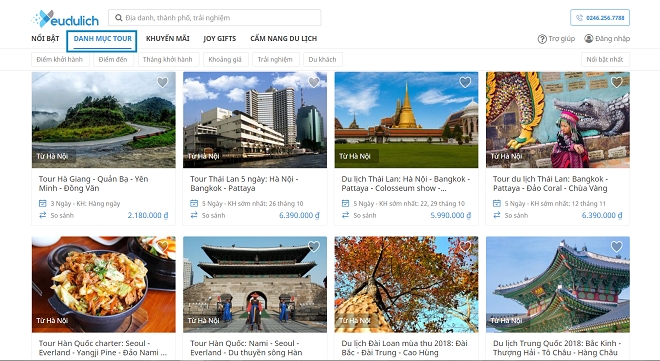660x361 pixels.
Task: Click the destination search input field
Action: pyautogui.click(x=215, y=18)
